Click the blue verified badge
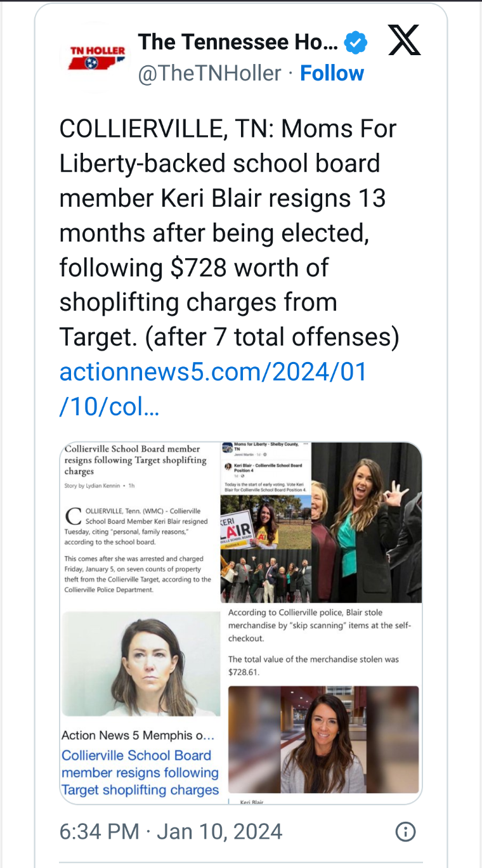Image resolution: width=482 pixels, height=868 pixels. 356,43
